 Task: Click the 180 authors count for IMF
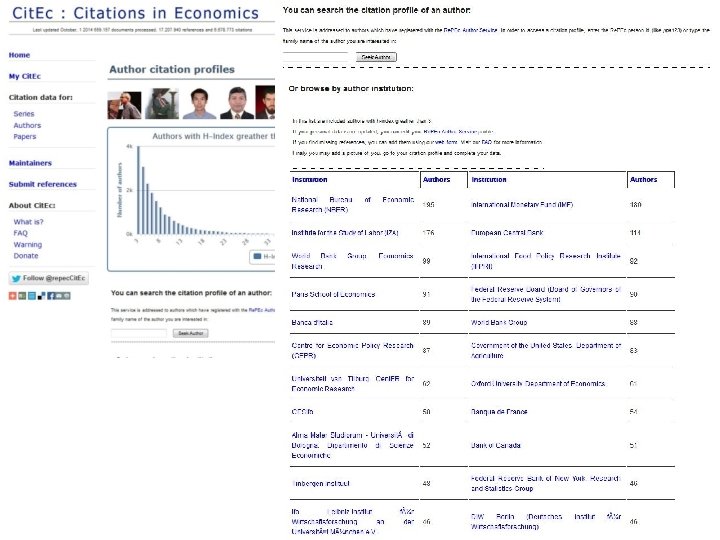pyautogui.click(x=635, y=205)
